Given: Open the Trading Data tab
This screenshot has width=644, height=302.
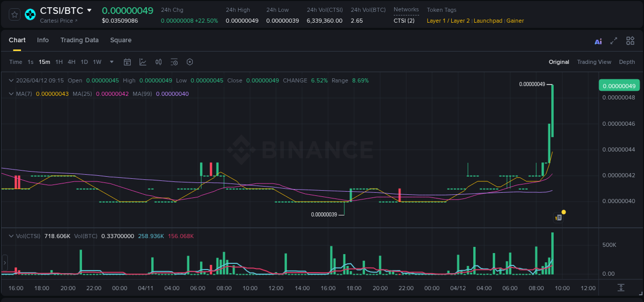Looking at the screenshot, I should point(79,40).
